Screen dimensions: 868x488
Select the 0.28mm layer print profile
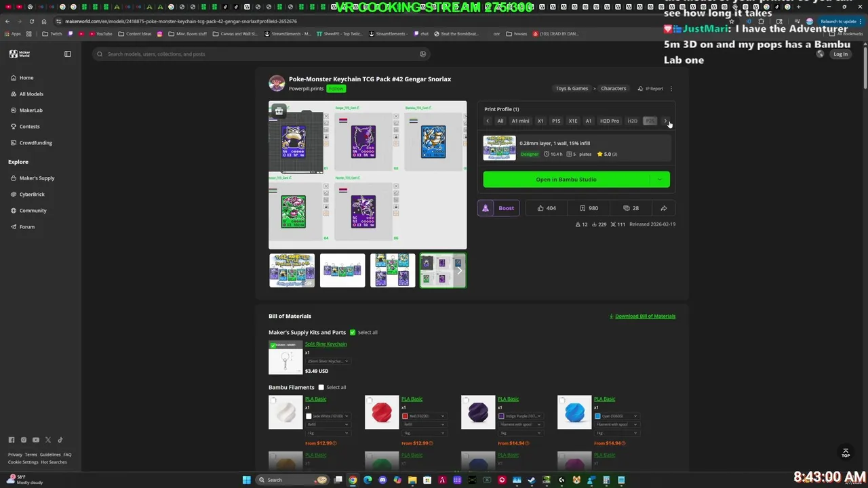pyautogui.click(x=576, y=148)
